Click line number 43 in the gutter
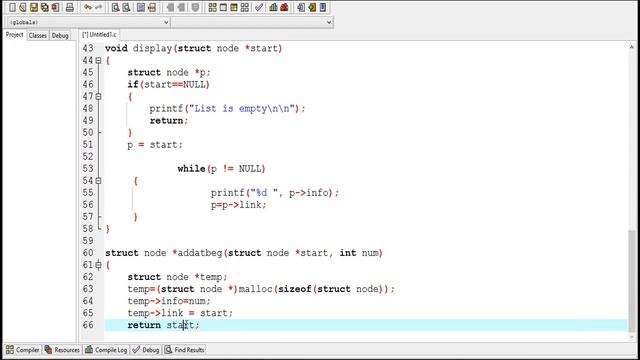Image resolution: width=640 pixels, height=360 pixels. (88, 48)
